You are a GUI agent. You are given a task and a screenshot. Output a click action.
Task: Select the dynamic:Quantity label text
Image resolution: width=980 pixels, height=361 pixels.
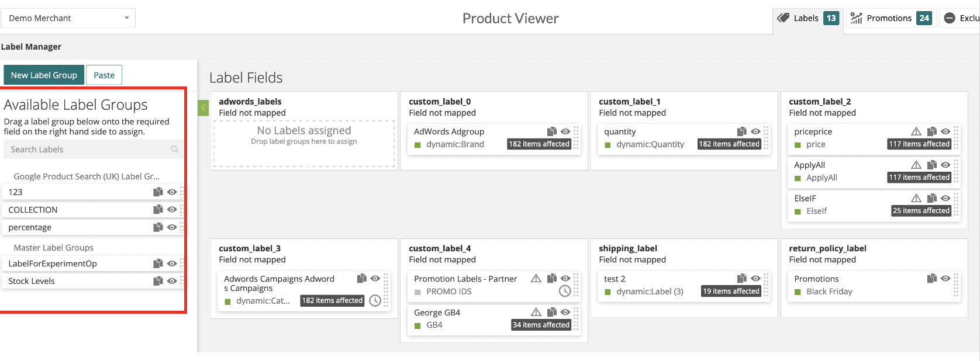650,144
